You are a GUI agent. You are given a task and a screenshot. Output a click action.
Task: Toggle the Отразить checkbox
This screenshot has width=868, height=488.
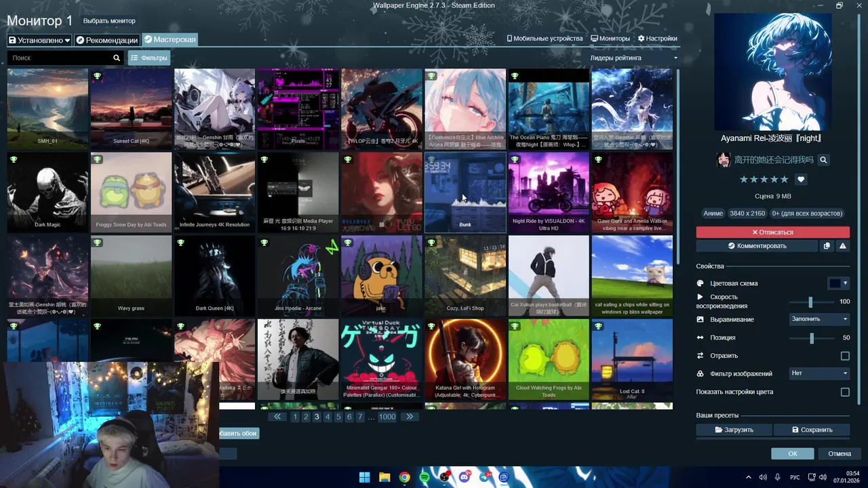[x=845, y=356]
